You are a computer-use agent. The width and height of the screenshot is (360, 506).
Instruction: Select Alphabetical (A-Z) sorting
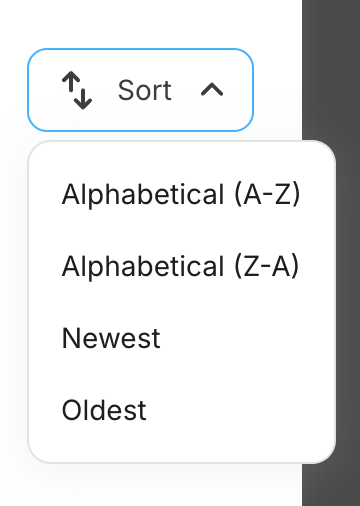[181, 194]
